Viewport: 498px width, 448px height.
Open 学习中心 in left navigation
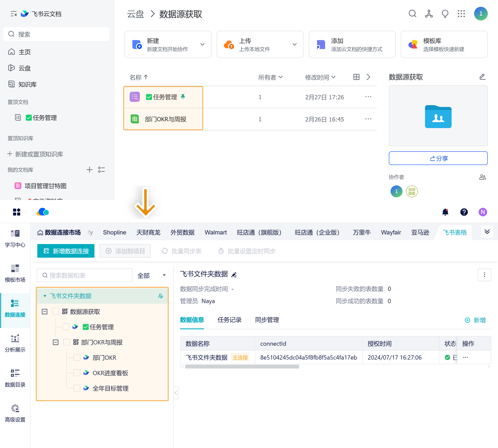(15, 238)
